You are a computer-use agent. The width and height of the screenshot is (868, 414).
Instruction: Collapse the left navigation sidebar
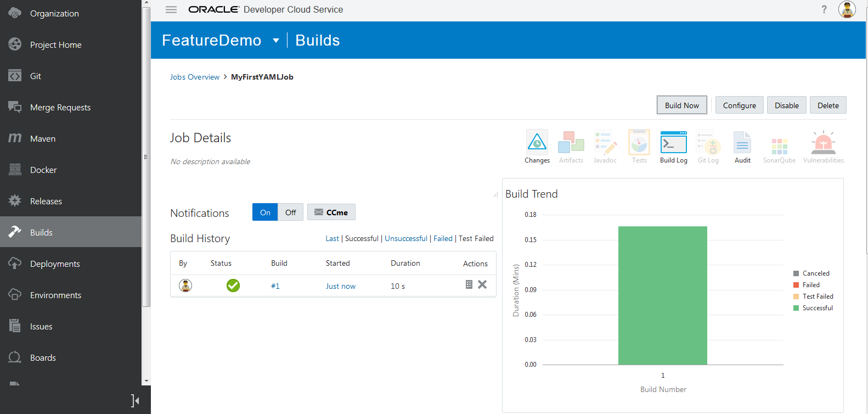(135, 400)
